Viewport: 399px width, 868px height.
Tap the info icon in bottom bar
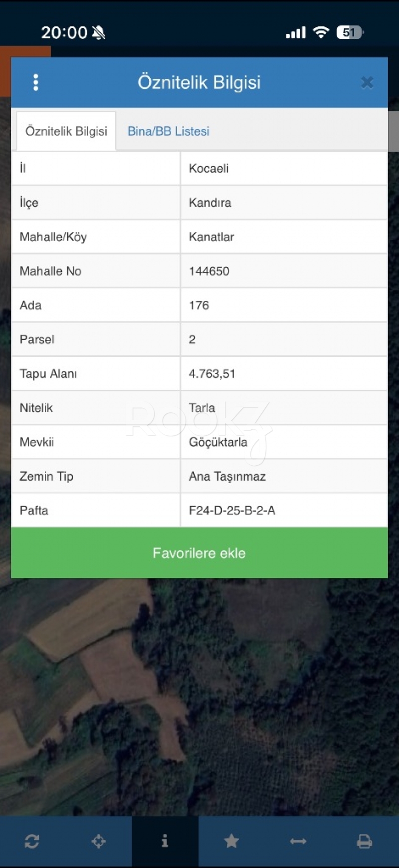click(x=165, y=841)
